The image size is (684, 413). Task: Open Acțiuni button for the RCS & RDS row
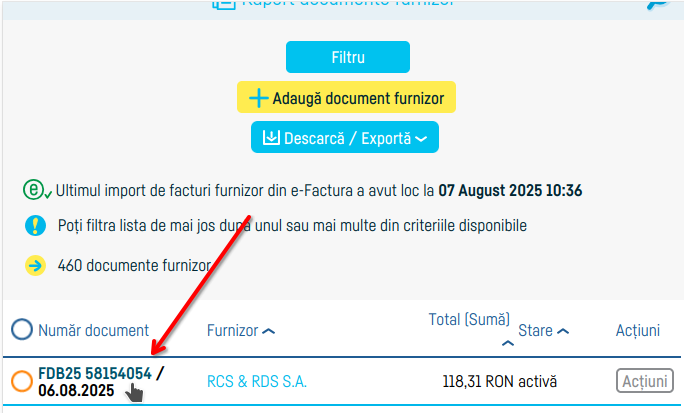tap(645, 381)
